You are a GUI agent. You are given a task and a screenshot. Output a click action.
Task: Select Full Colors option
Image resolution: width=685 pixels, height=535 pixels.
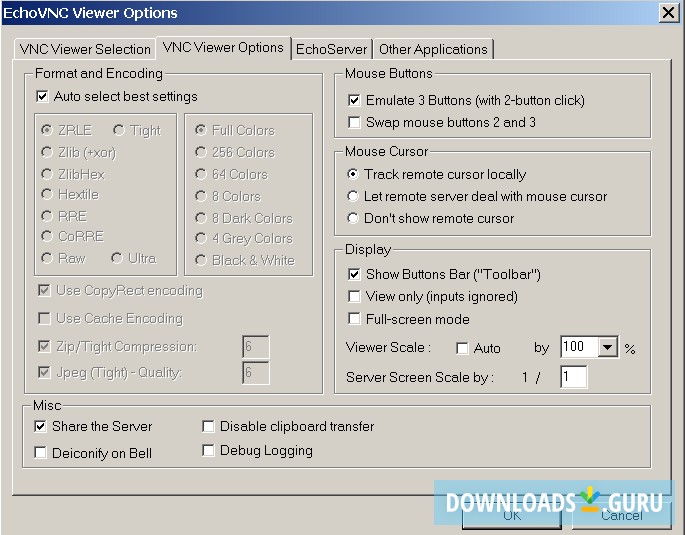201,130
